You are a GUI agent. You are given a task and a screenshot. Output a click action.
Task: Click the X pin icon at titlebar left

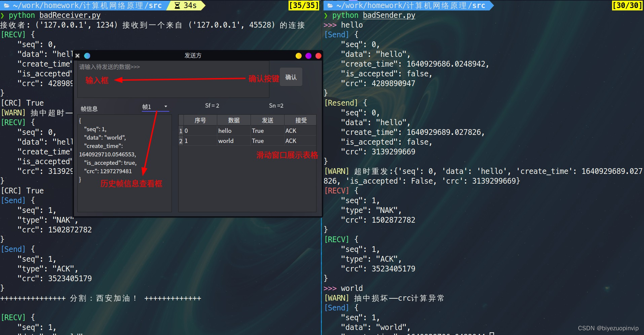(x=78, y=56)
